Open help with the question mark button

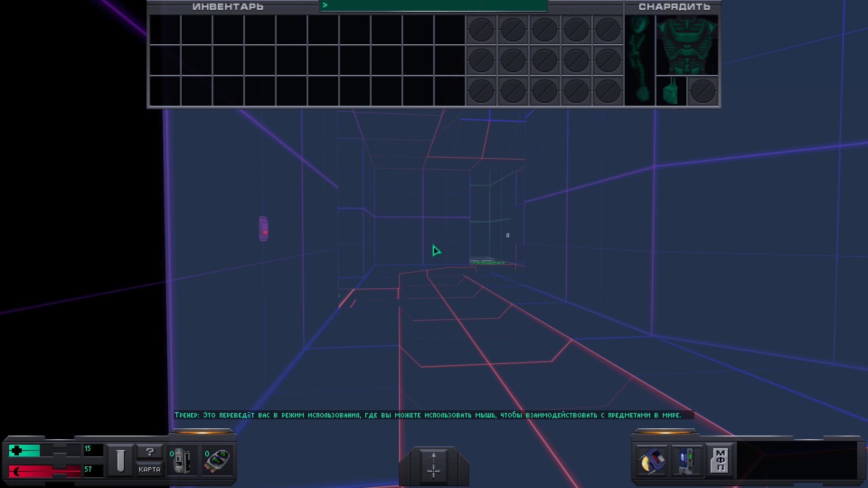coord(150,451)
